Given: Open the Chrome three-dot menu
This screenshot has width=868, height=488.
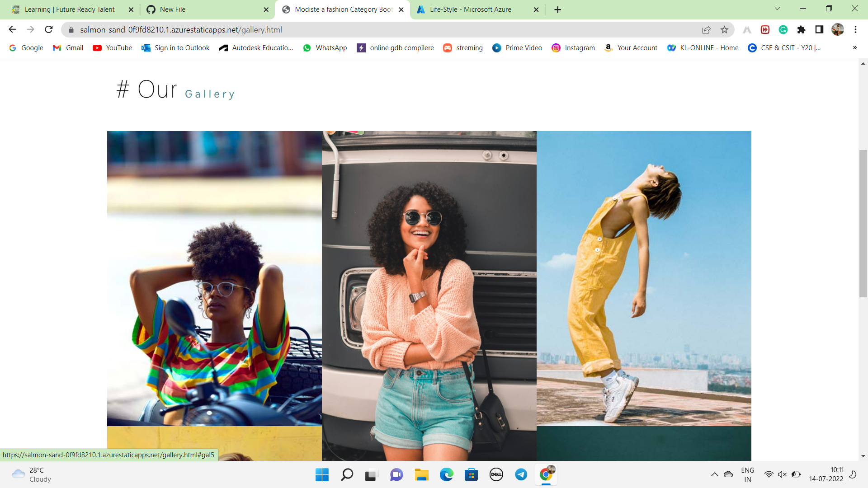Looking at the screenshot, I should 855,30.
